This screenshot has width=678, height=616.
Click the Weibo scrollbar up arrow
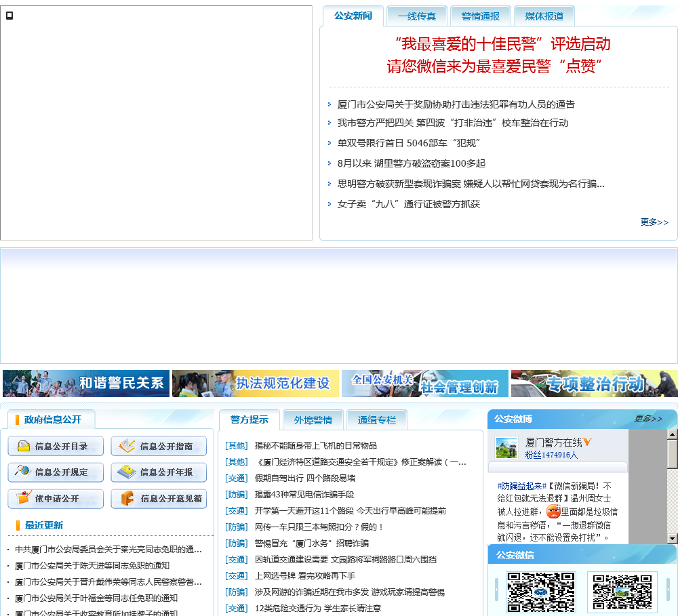click(672, 434)
